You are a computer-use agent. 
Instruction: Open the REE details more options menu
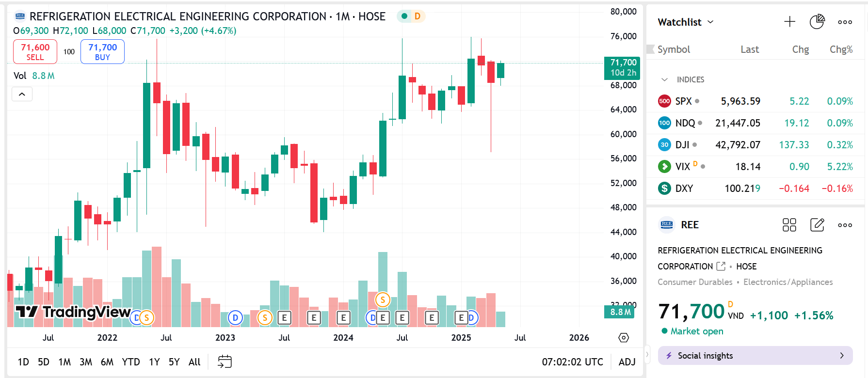click(x=845, y=225)
